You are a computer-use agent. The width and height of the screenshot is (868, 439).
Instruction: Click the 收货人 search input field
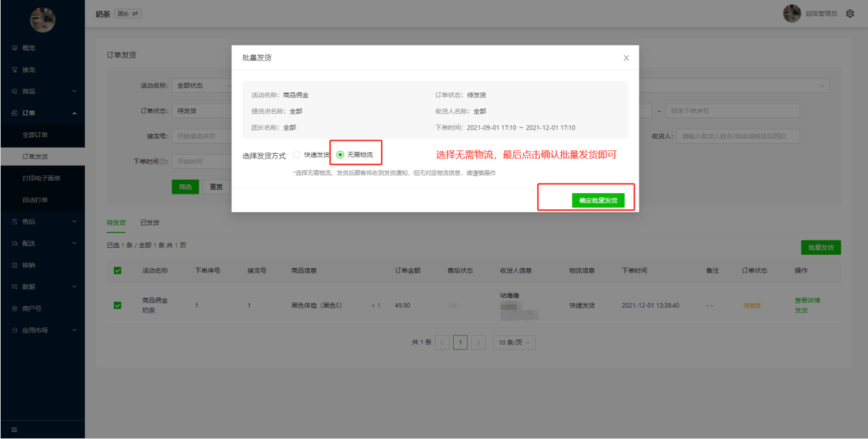pyautogui.click(x=739, y=136)
